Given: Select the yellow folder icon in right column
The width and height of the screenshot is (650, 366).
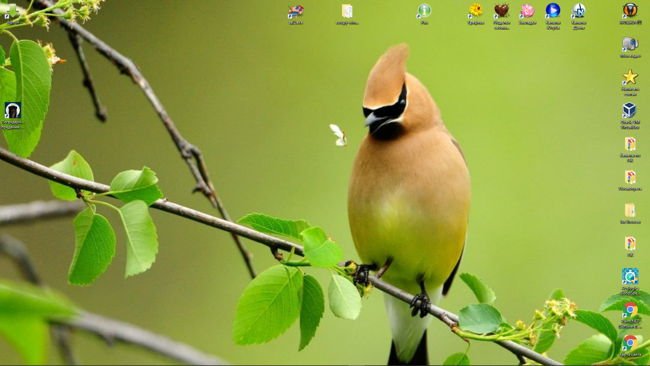Looking at the screenshot, I should (630, 211).
